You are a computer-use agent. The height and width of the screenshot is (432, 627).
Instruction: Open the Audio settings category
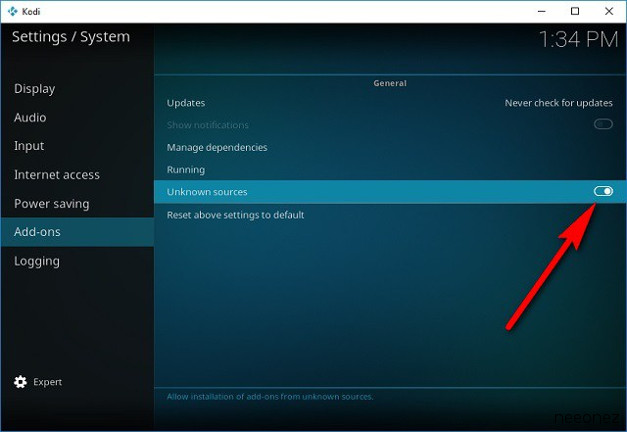tap(77, 118)
